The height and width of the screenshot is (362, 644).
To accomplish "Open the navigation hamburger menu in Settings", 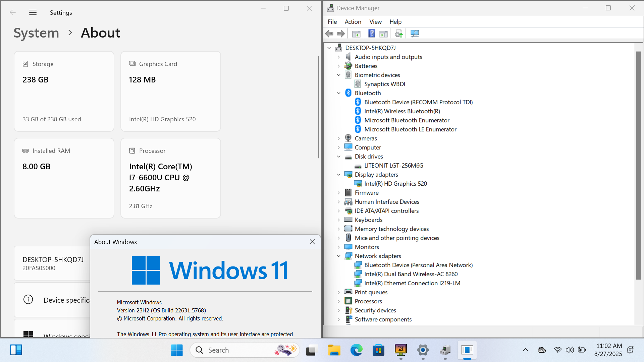I will tap(33, 12).
